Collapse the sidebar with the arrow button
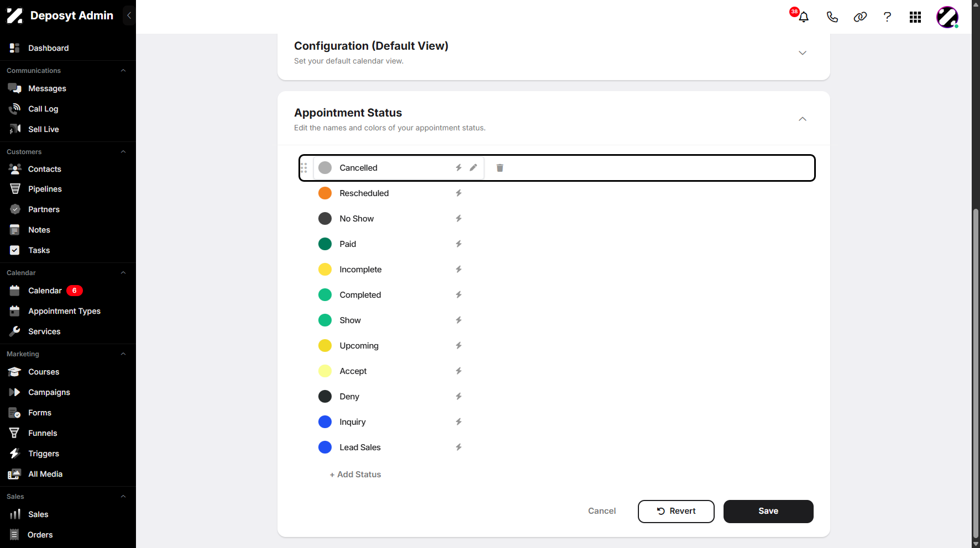Image resolution: width=980 pixels, height=548 pixels. 129,15
